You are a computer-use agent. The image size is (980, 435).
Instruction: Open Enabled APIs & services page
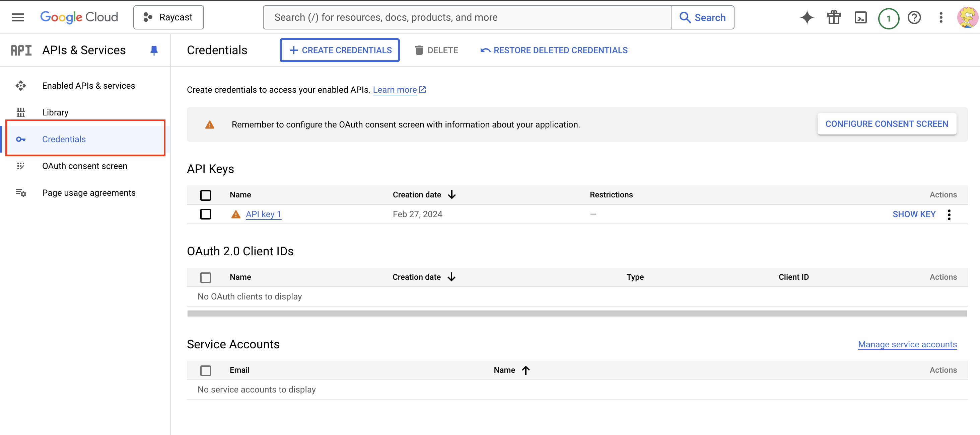(88, 86)
